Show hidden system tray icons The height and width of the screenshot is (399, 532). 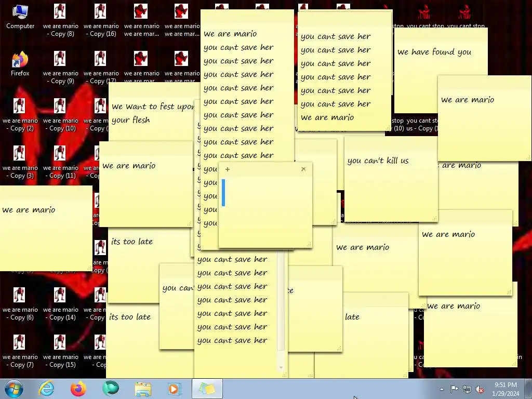pos(442,389)
